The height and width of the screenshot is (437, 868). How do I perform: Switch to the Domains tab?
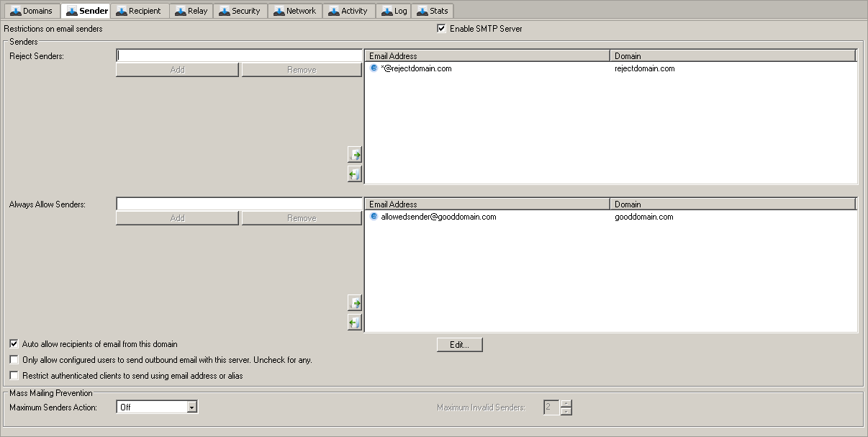(32, 11)
